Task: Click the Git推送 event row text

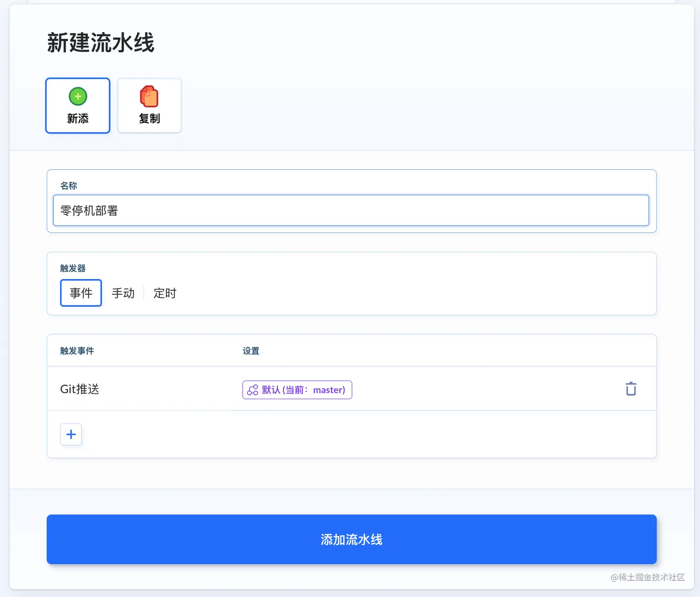Action: 80,389
